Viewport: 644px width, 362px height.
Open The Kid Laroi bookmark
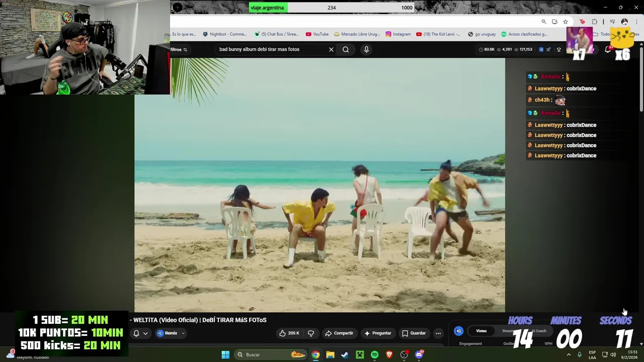pyautogui.click(x=438, y=34)
